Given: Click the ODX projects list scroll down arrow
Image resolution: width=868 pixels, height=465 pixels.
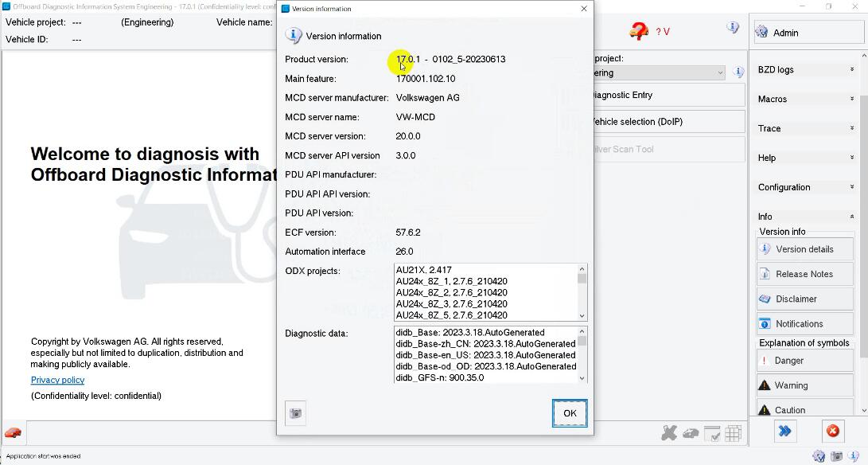Looking at the screenshot, I should click(582, 316).
